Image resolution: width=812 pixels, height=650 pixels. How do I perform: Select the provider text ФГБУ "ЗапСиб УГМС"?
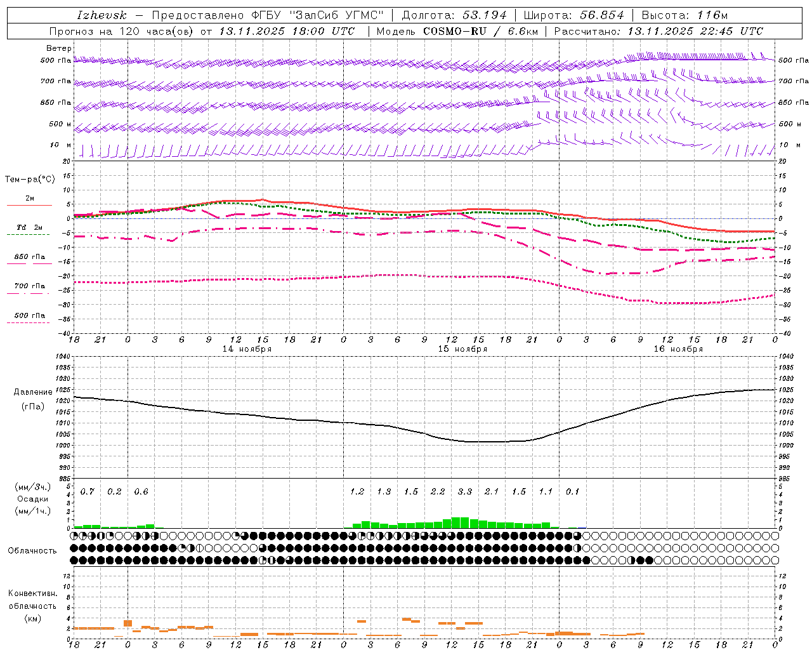coord(318,15)
